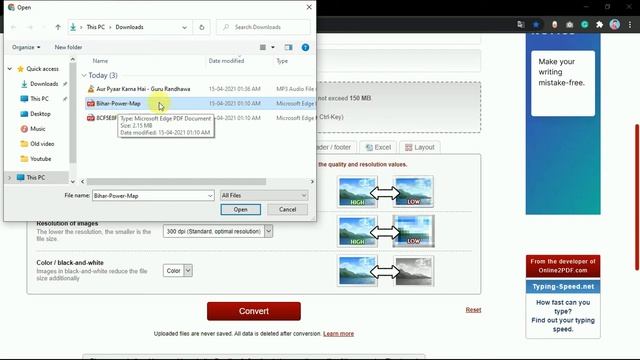Click in the File name text field
Image resolution: width=640 pixels, height=360 pixels.
coord(149,196)
